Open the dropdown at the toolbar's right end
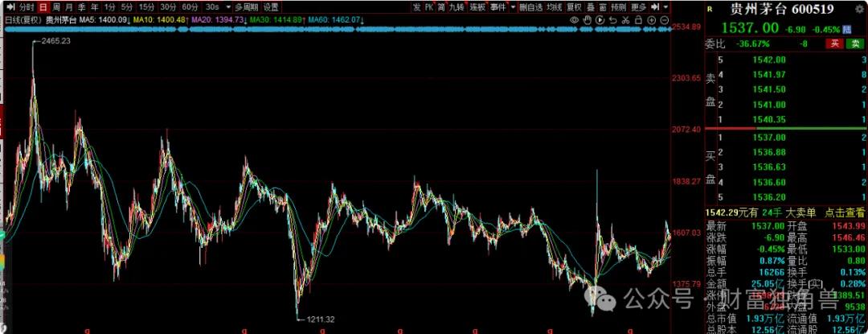 tap(666, 7)
